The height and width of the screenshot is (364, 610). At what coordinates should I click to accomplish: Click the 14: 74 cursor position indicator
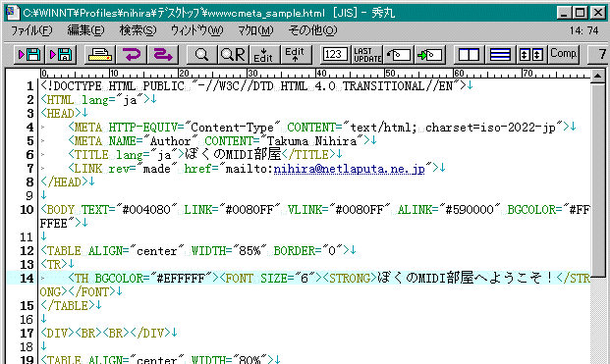click(584, 30)
